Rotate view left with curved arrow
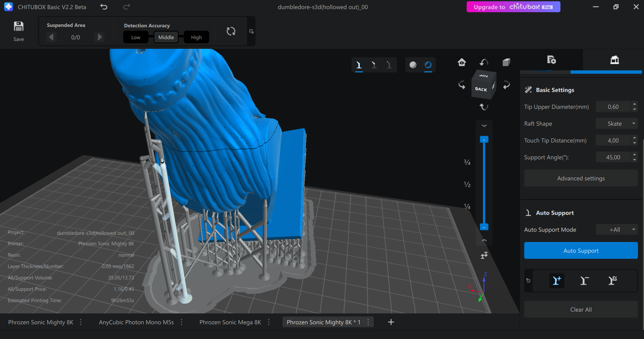 point(462,85)
